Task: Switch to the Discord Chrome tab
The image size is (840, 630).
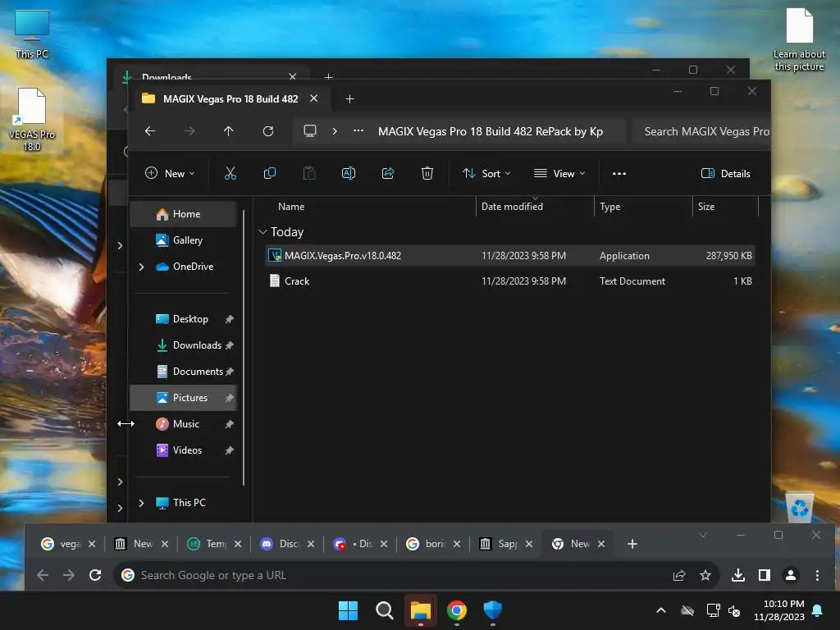Action: click(285, 544)
